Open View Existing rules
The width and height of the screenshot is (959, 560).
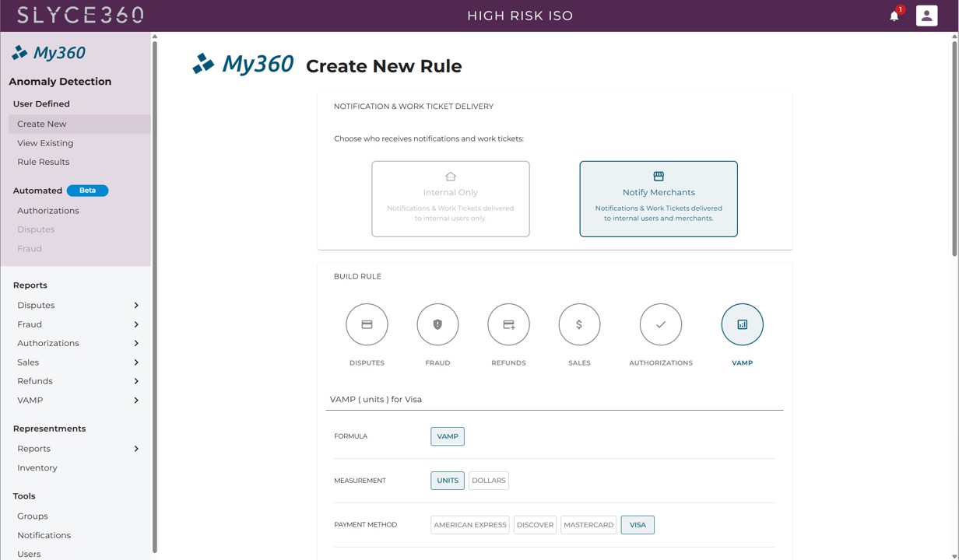click(45, 143)
